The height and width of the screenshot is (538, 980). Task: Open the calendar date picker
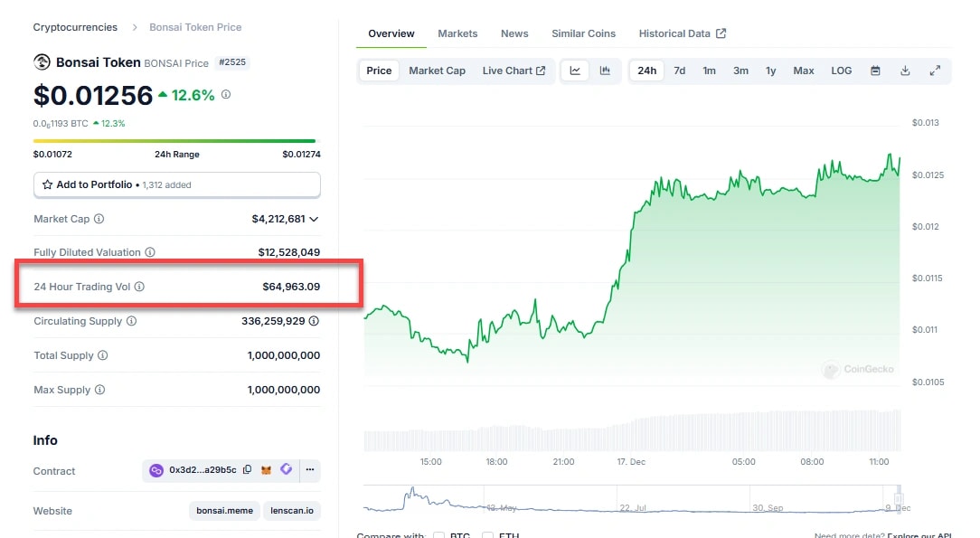(875, 71)
